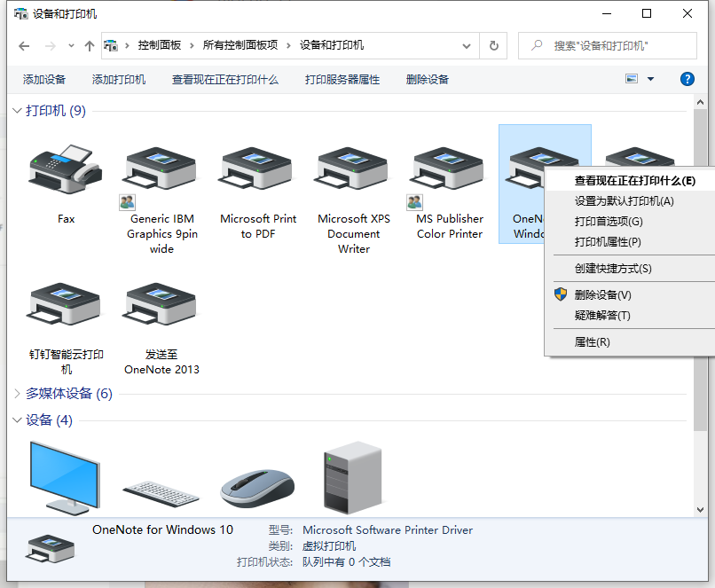This screenshot has height=588, width=715.
Task: Select the Microsoft Print to PDF printer
Action: (257, 169)
